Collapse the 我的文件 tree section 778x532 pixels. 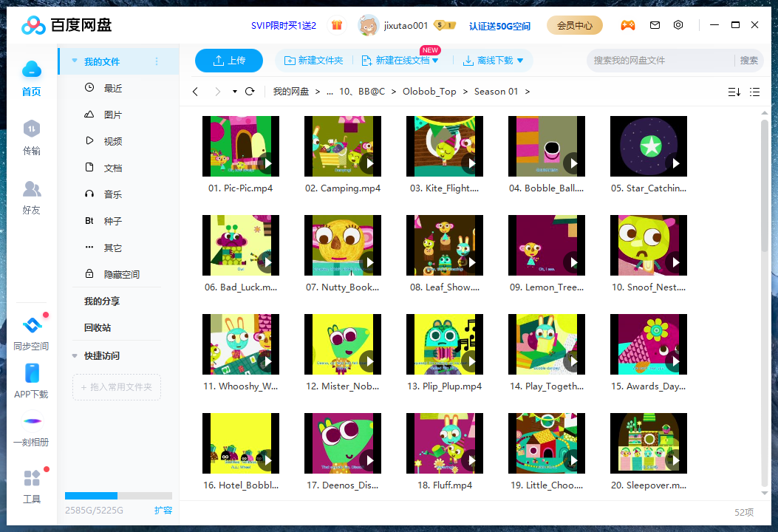(75, 61)
